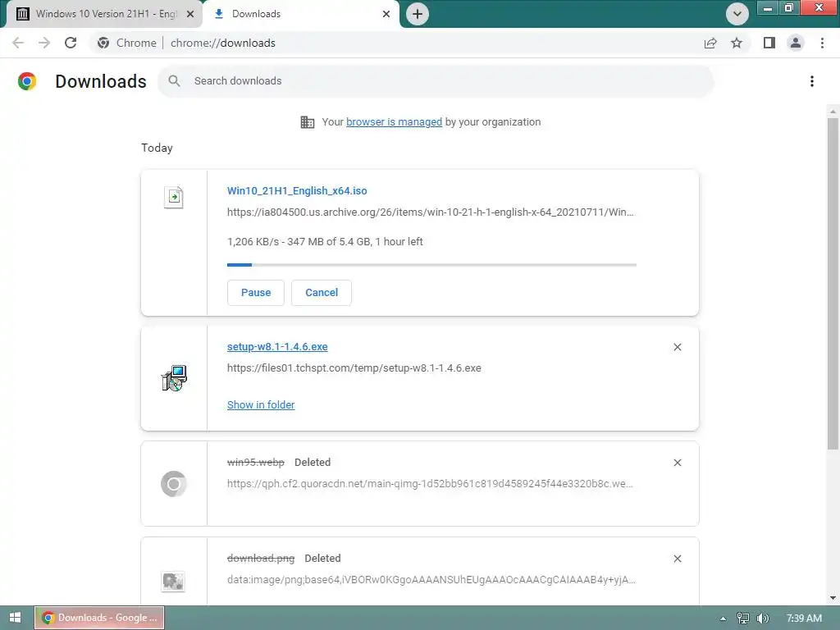Open Chrome's three-dot main menu
This screenshot has width=840, height=630.
pyautogui.click(x=822, y=43)
